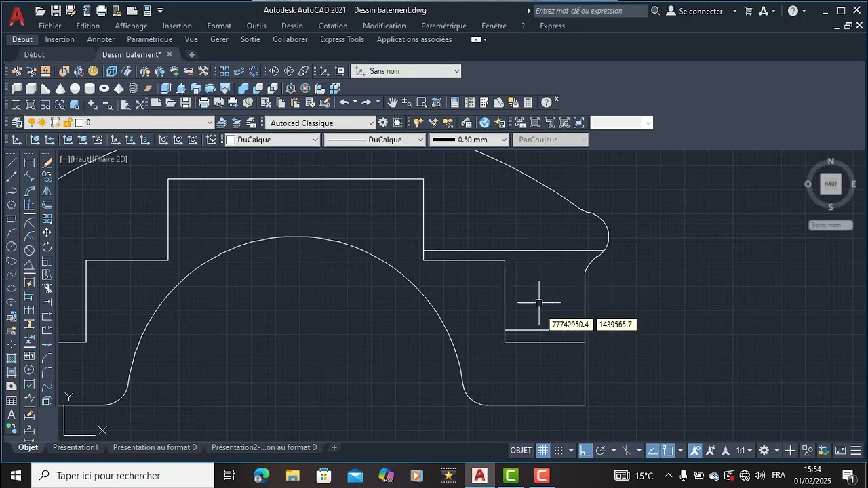Click Autodesk App Store cart icon

749,11
